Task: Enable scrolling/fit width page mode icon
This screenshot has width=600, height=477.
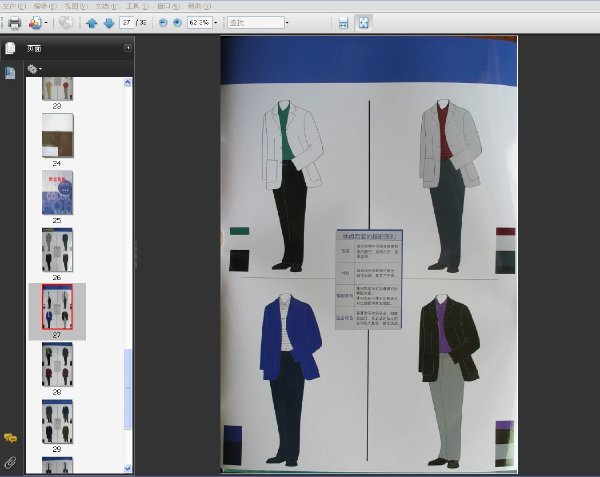Action: point(343,23)
